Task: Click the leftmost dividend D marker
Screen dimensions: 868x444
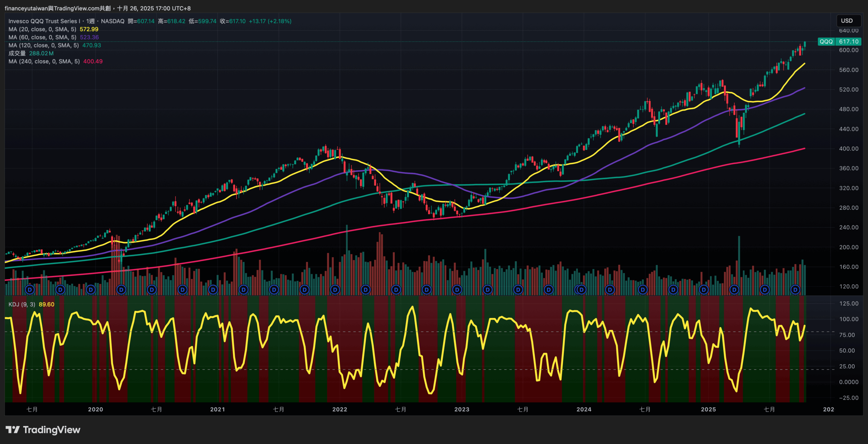Action: pos(30,290)
